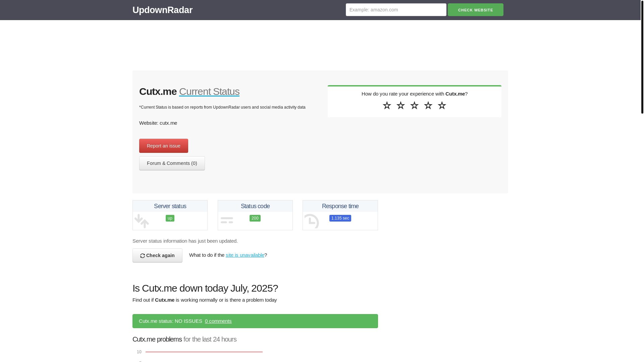
Task: Click the status code bars icon
Action: [x=227, y=220]
